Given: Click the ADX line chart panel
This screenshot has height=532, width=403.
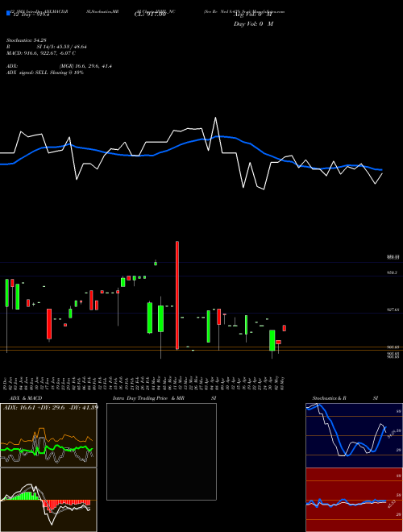Looking at the screenshot, I should click(48, 435).
